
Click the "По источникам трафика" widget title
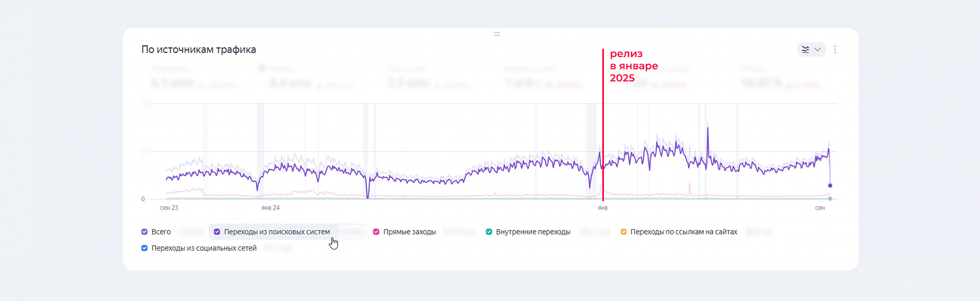click(199, 50)
